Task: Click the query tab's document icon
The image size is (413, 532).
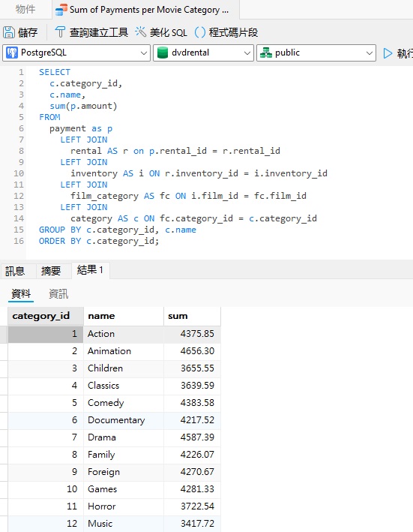Action: [x=61, y=10]
